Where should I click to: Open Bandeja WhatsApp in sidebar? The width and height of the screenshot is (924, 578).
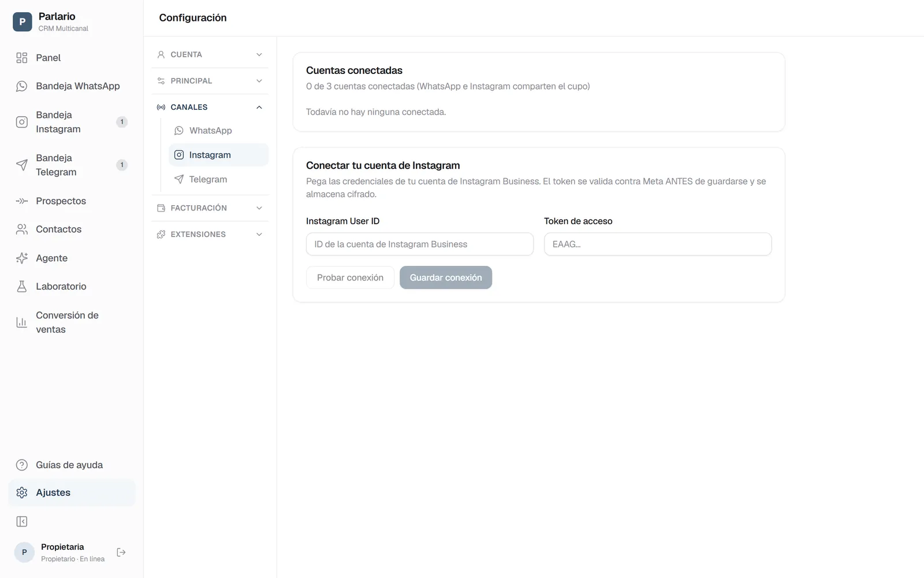pyautogui.click(x=72, y=86)
